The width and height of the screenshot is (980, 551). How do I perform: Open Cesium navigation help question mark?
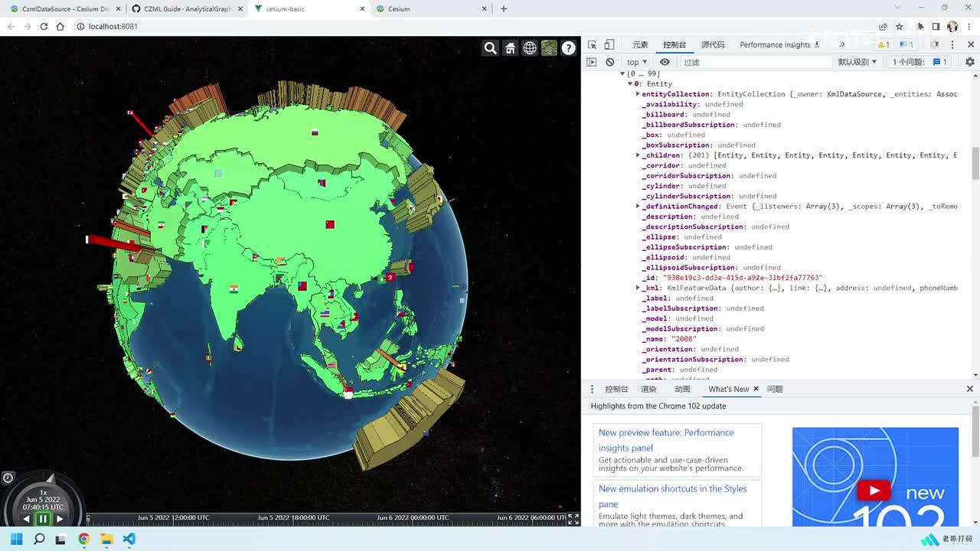point(569,48)
